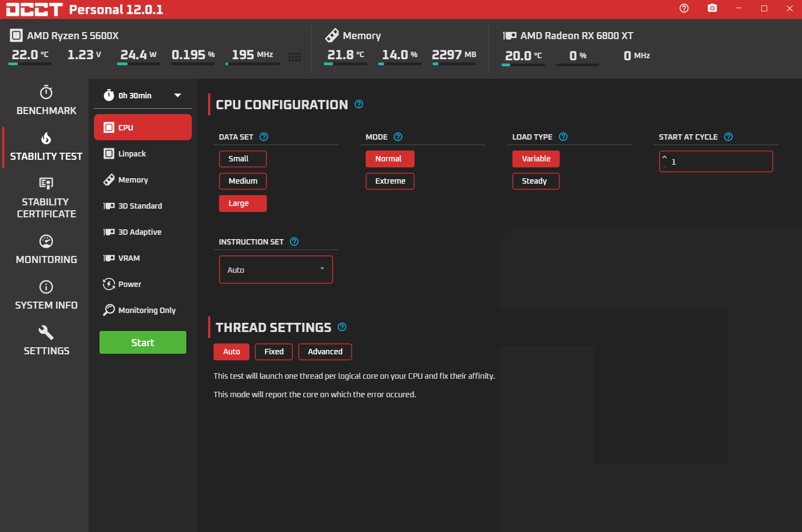Click the stopwatch icon beside 0h 30min
This screenshot has height=532, width=802.
(109, 95)
